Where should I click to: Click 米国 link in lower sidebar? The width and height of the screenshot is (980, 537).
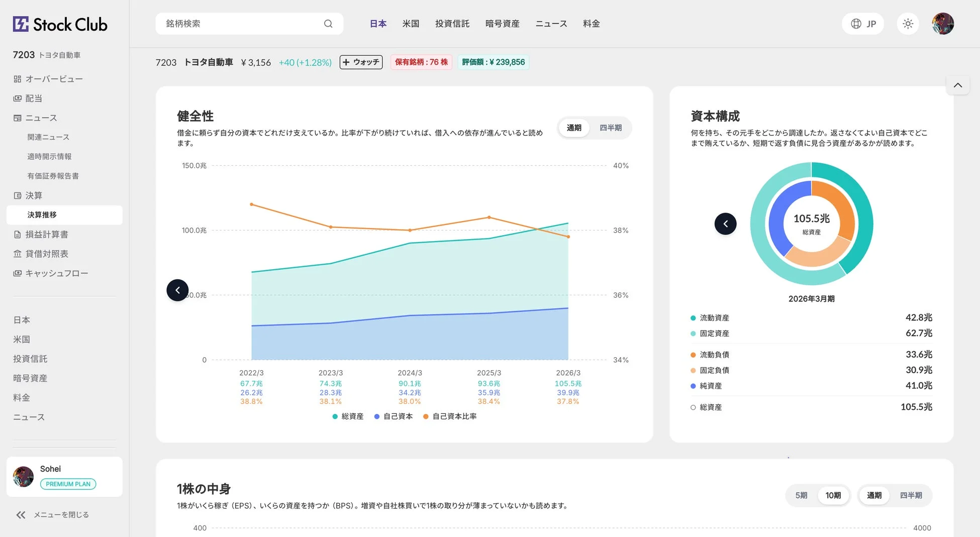click(x=22, y=340)
